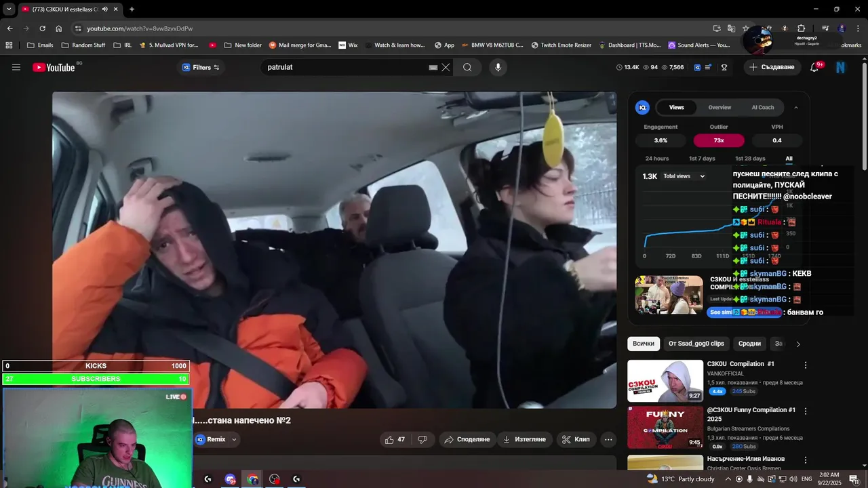Viewport: 868px width, 488px height.
Task: Click the Chrome icon in the taskbar
Action: tap(252, 479)
